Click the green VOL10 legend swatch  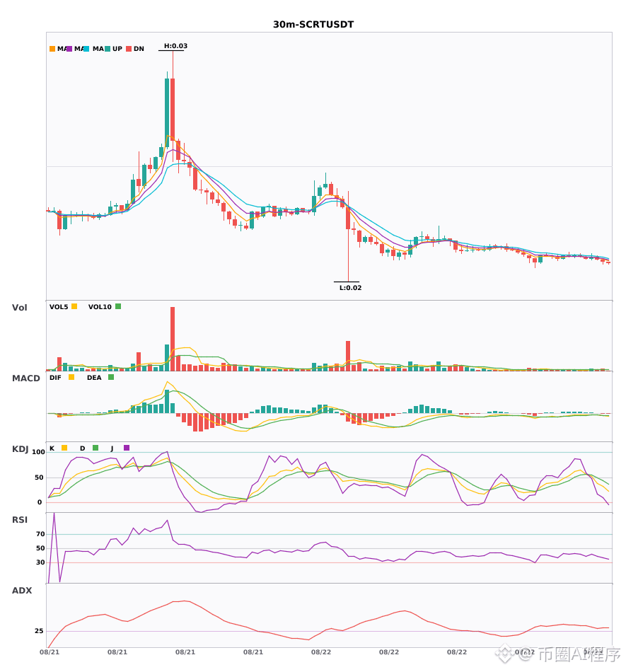tap(118, 306)
